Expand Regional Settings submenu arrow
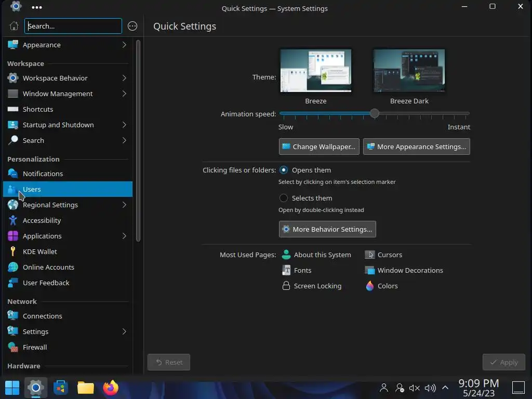 pyautogui.click(x=124, y=205)
